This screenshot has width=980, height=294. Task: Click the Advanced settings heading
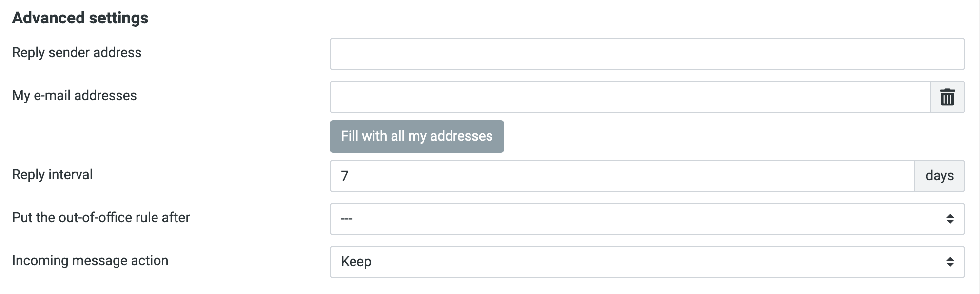click(x=79, y=18)
